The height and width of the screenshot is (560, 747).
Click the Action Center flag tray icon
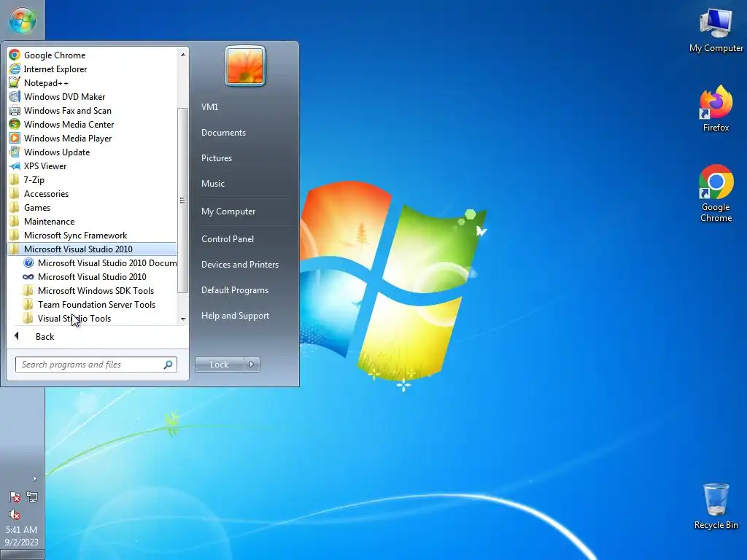point(15,497)
